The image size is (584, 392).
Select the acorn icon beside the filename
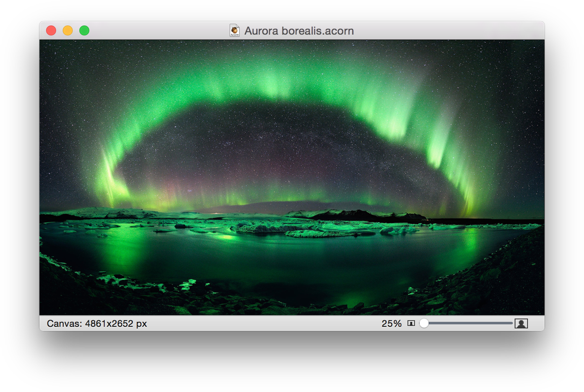click(234, 30)
